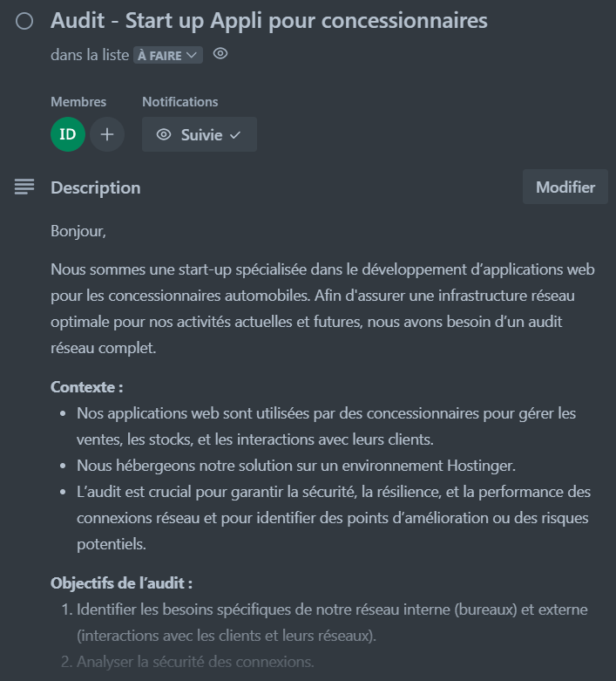Click the description lines icon
Screen dimensions: 616x681
pos(24,187)
